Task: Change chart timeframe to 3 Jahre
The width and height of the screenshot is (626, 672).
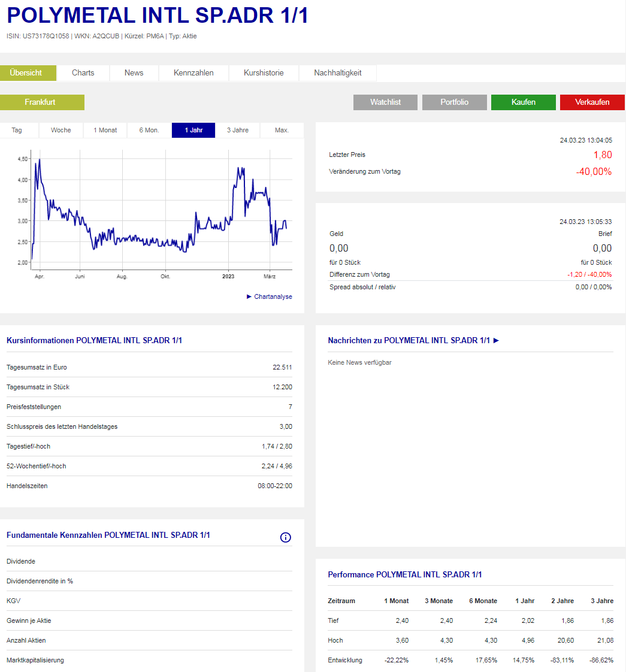Action: 238,130
